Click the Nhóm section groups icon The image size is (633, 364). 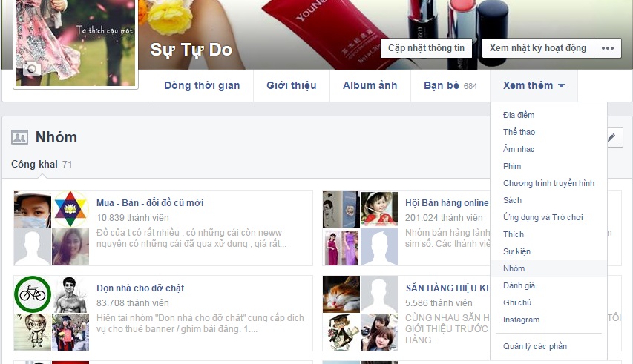[19, 137]
